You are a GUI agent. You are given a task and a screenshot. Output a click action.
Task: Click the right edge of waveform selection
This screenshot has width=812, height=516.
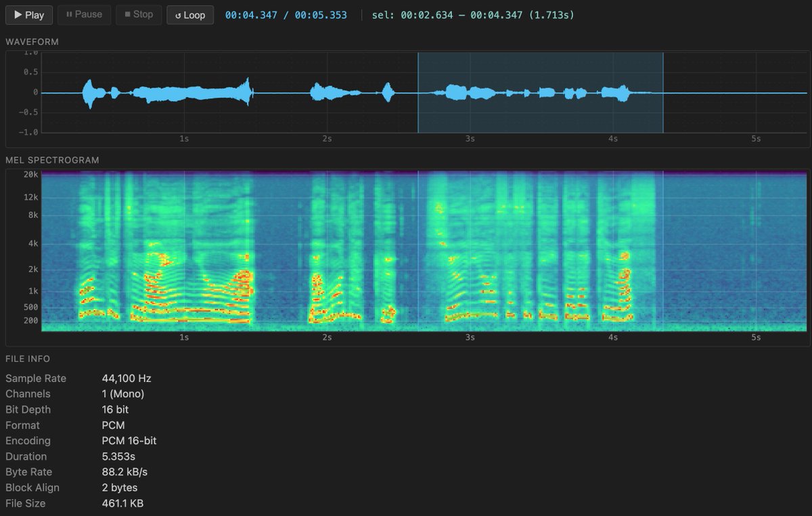click(x=662, y=92)
